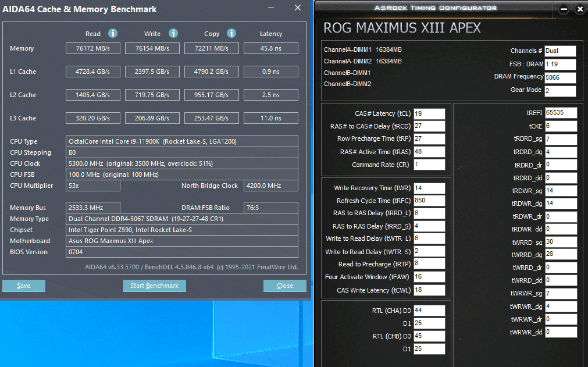Screen dimensions: 588x367
Task: Click the Gear Mode field
Action: click(x=560, y=91)
